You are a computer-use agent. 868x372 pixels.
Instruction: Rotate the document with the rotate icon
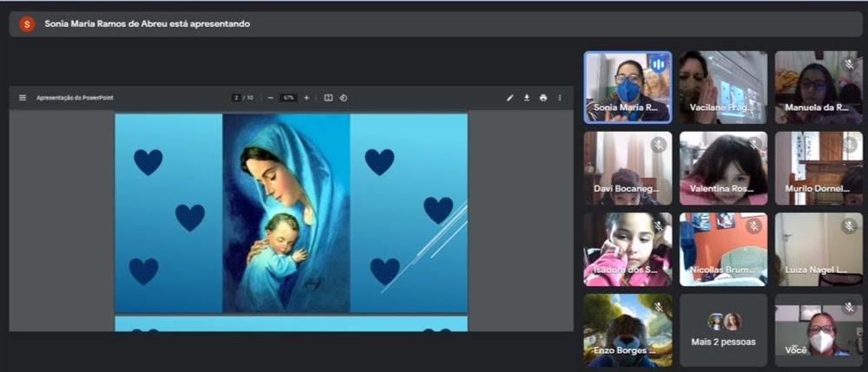pyautogui.click(x=344, y=98)
